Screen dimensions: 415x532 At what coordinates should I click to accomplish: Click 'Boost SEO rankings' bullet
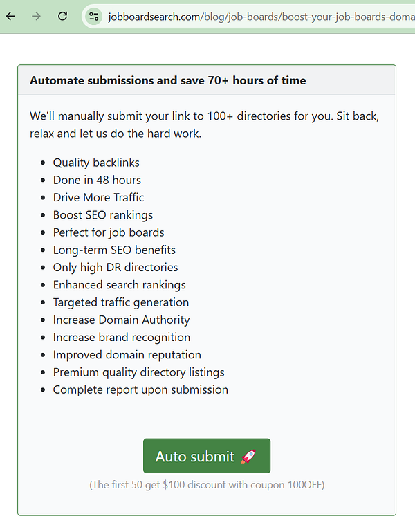coord(102,215)
